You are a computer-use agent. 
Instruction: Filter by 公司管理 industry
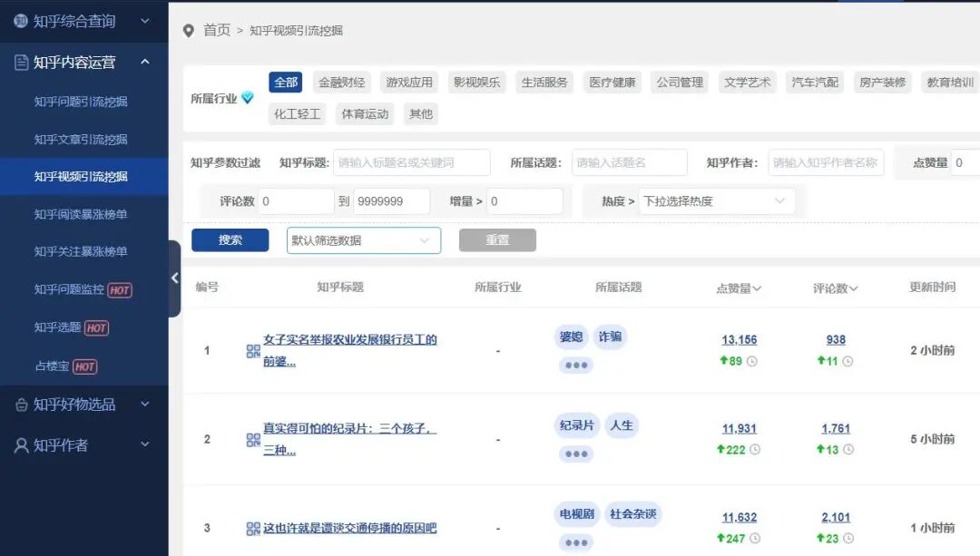point(680,83)
